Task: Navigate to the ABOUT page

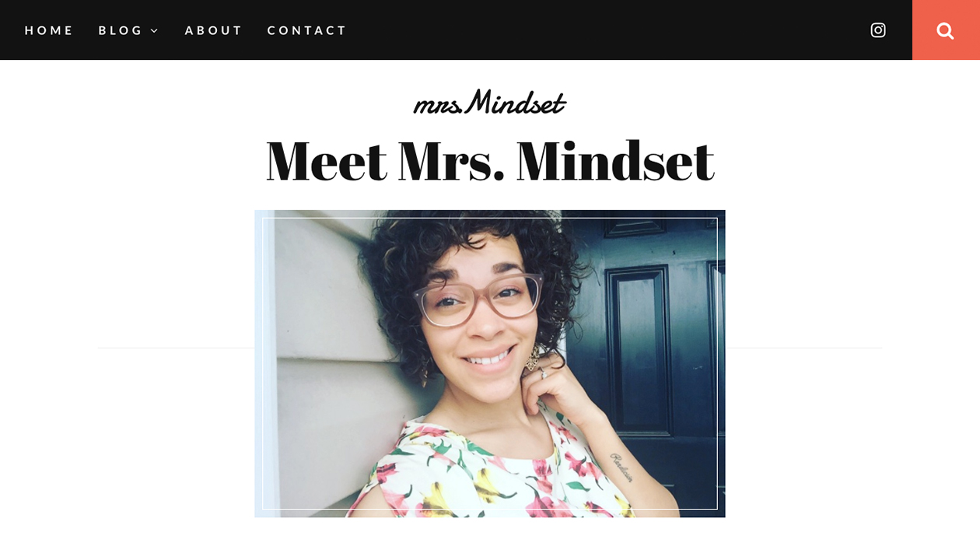Action: click(214, 30)
